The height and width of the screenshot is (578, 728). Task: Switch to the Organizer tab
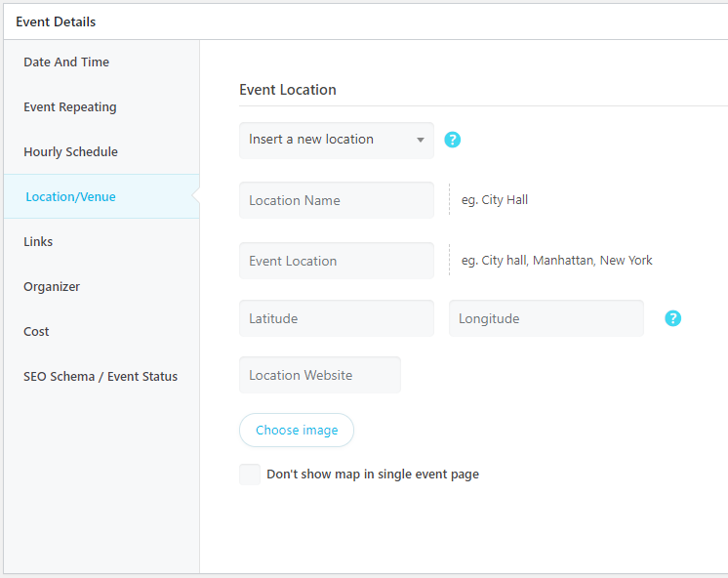coord(52,287)
